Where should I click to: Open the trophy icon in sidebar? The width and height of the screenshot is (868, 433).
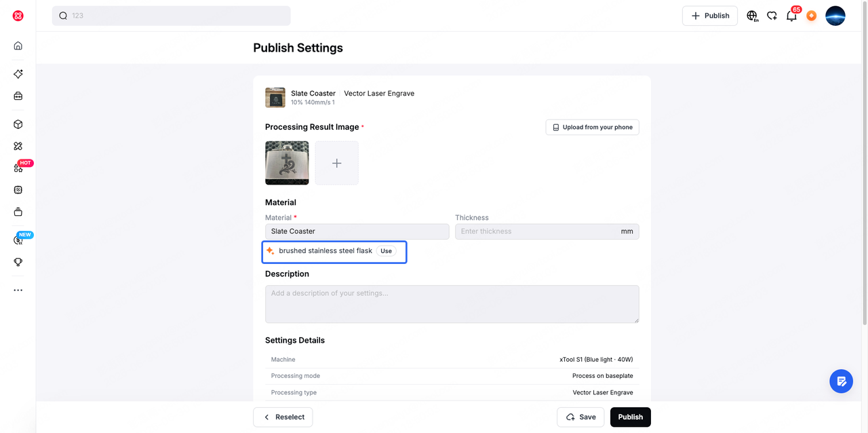(x=18, y=262)
